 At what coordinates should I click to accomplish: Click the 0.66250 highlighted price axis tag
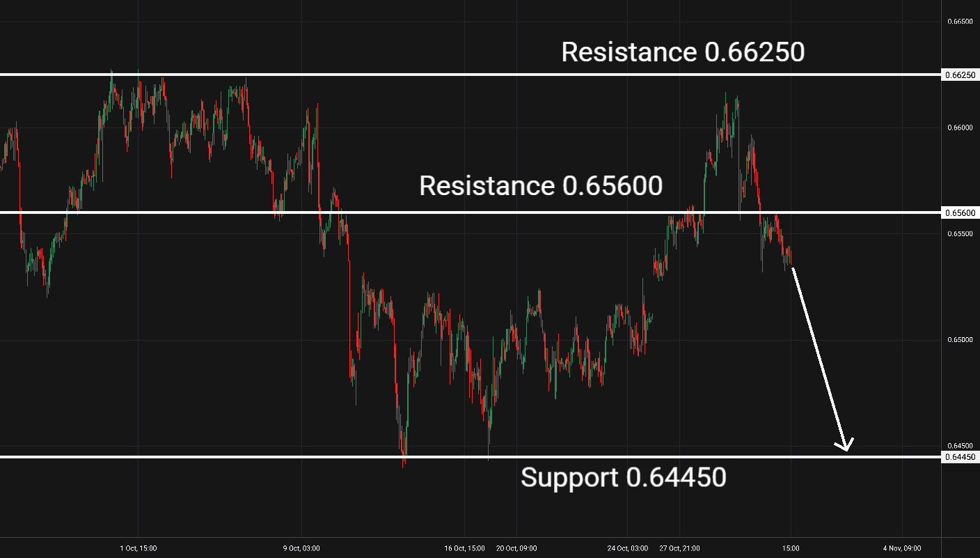click(x=961, y=75)
